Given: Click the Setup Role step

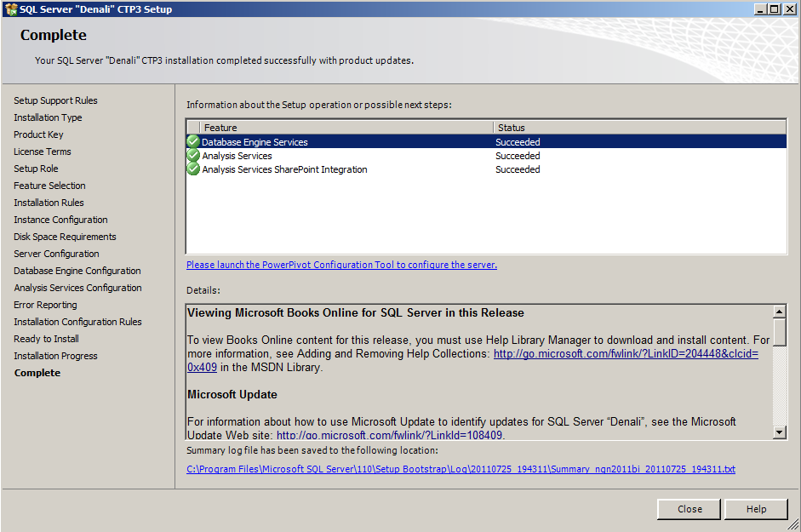Looking at the screenshot, I should coord(36,169).
